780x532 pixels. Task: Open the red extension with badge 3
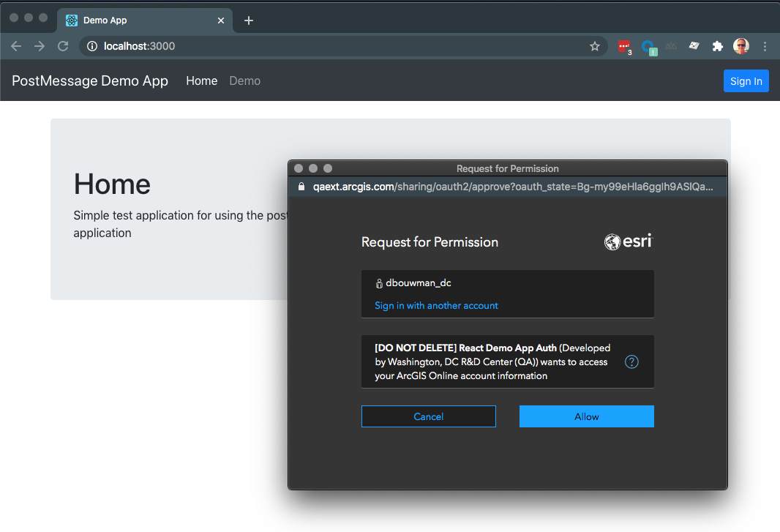pyautogui.click(x=624, y=47)
